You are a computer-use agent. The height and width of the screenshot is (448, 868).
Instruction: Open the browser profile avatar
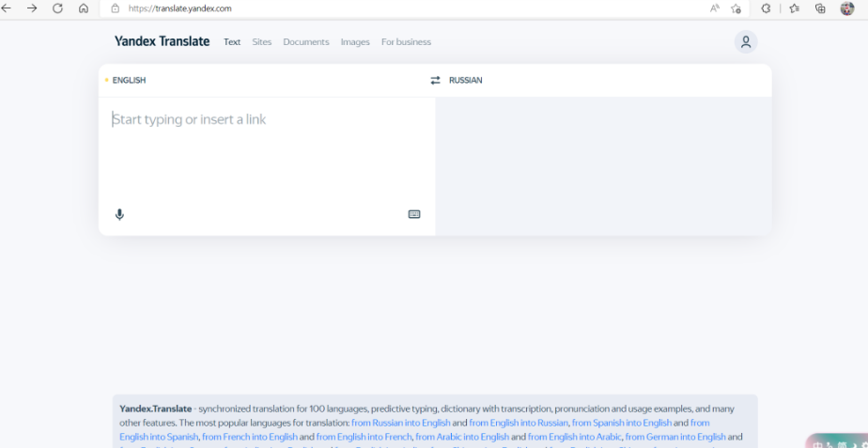pyautogui.click(x=847, y=8)
